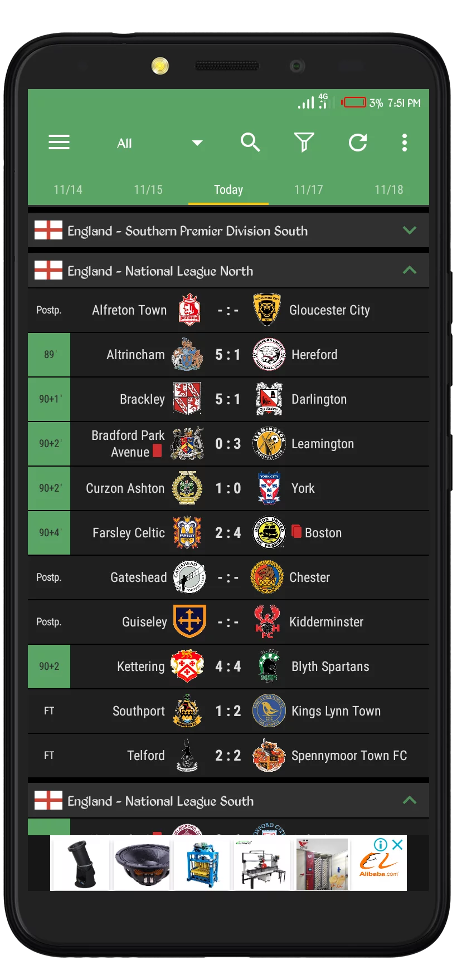
Task: Collapse the National League South section
Action: (x=410, y=801)
